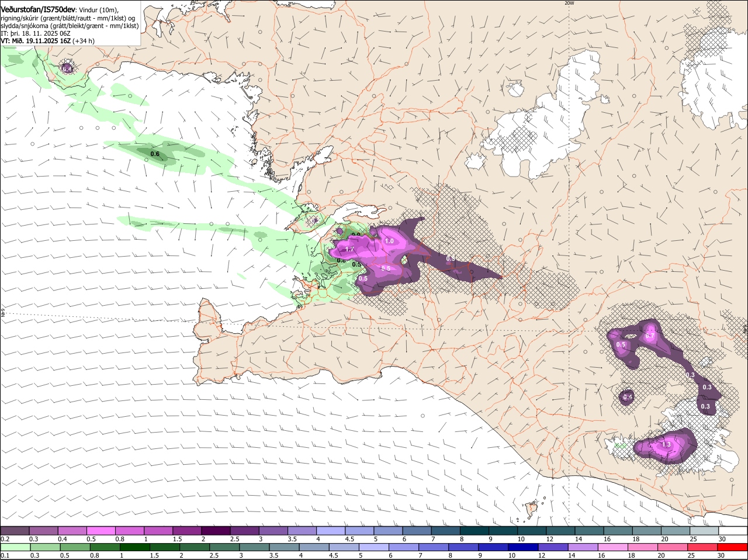Click the valid time 'VT: Mið. 19.11.2025 16Z (+34 h)'
This screenshot has width=748, height=560.
click(48, 41)
